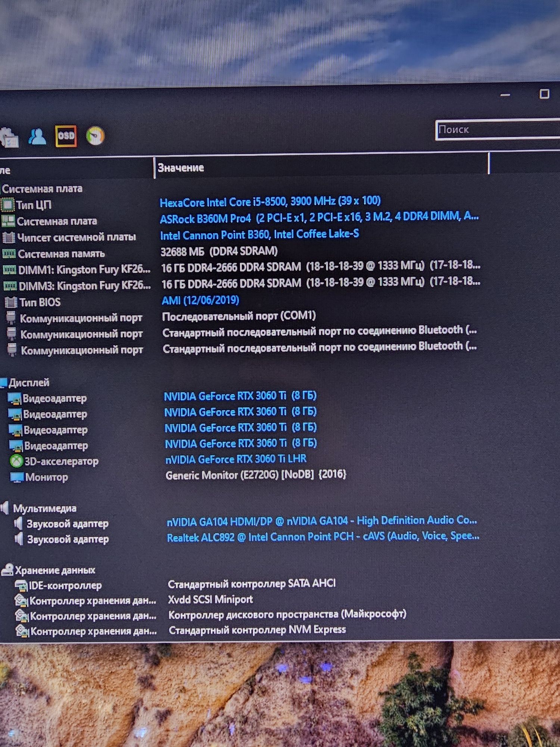Click controller icon of NVM Express row
The width and height of the screenshot is (560, 747).
coord(22,631)
